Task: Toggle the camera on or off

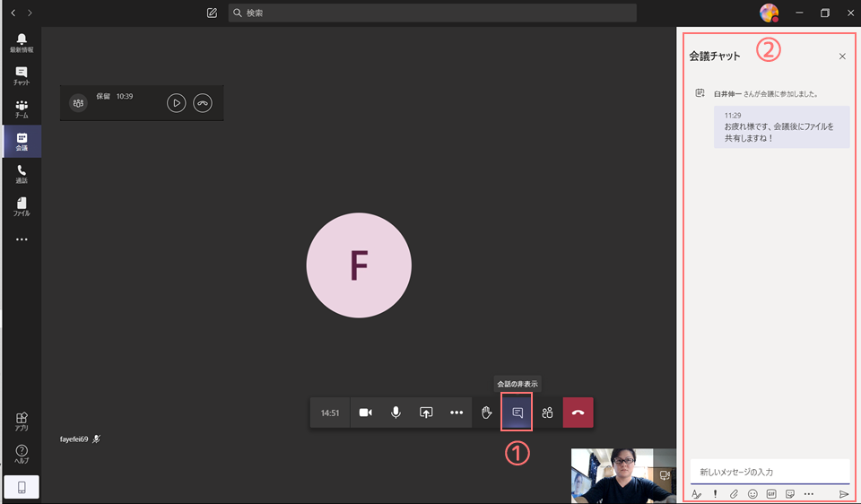Action: coord(365,413)
